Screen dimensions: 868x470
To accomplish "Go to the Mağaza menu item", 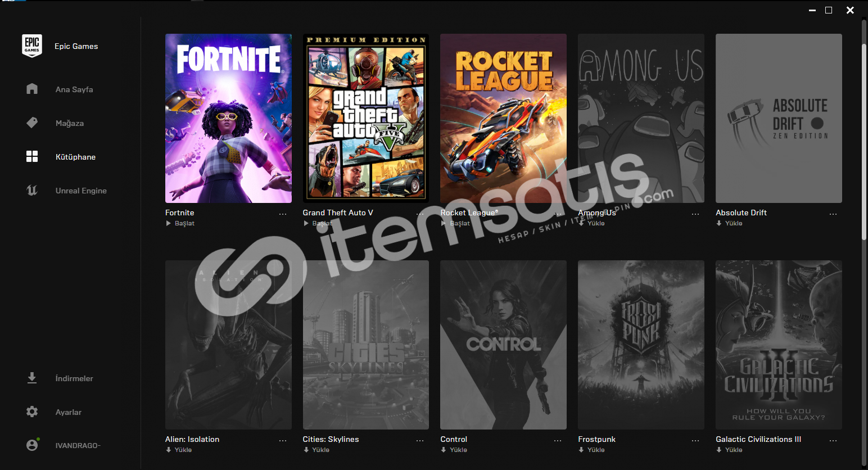I will (70, 123).
